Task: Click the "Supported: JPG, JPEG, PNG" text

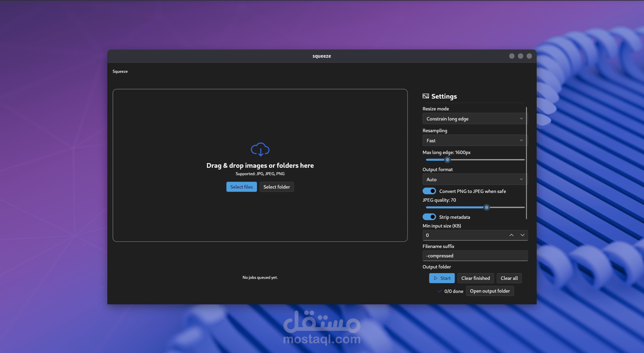Action: coord(260,174)
